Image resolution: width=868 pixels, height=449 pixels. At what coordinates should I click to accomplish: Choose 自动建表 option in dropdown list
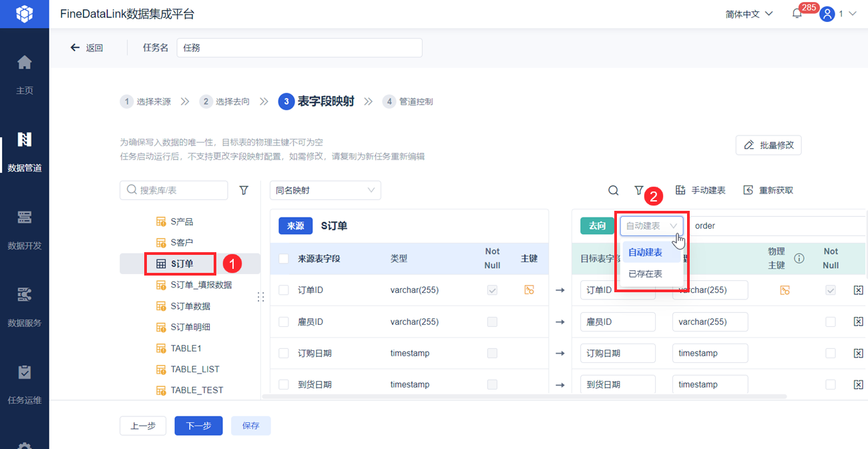pyautogui.click(x=652, y=252)
